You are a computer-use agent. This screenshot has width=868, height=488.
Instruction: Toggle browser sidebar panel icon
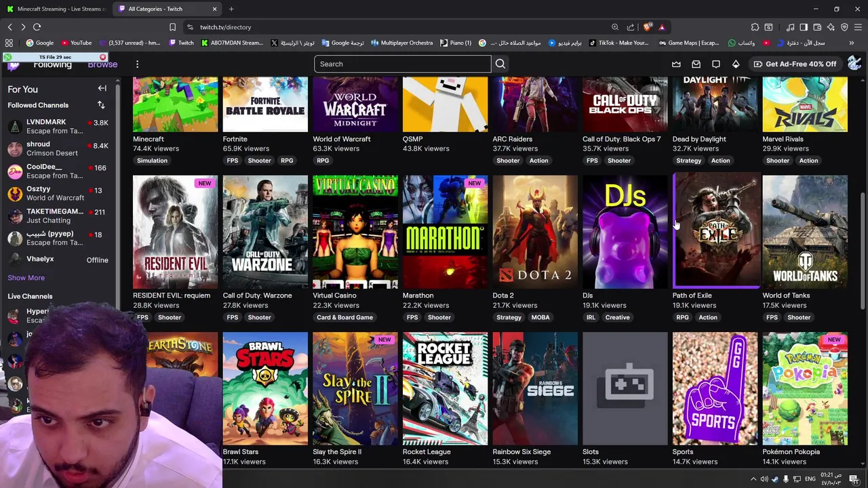804,27
